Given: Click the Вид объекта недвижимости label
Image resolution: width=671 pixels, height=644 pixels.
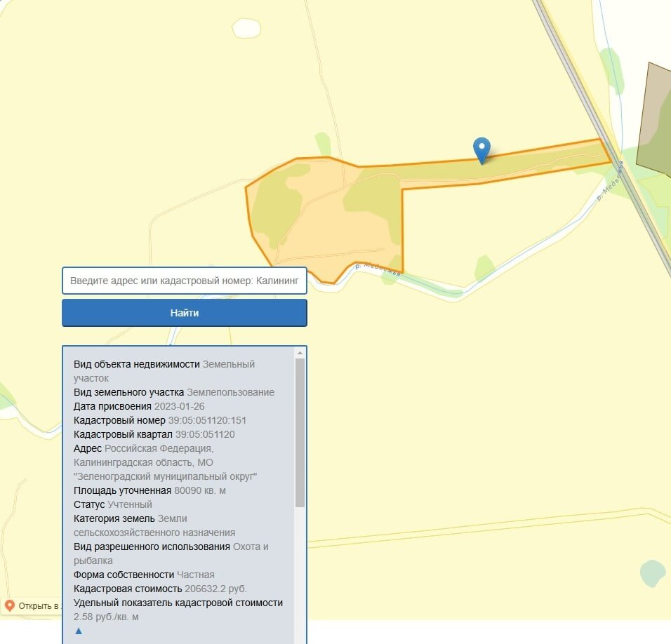Looking at the screenshot, I should [x=136, y=364].
